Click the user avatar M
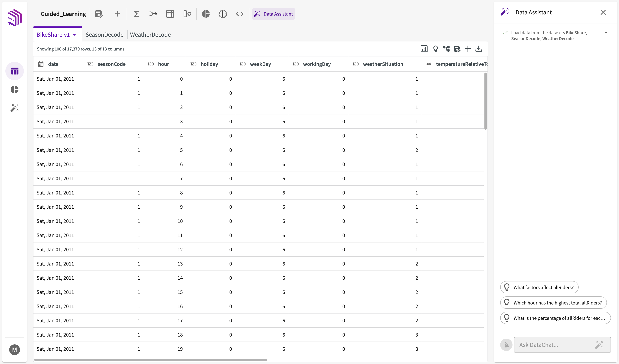Image resolution: width=619 pixels, height=364 pixels. tap(15, 350)
